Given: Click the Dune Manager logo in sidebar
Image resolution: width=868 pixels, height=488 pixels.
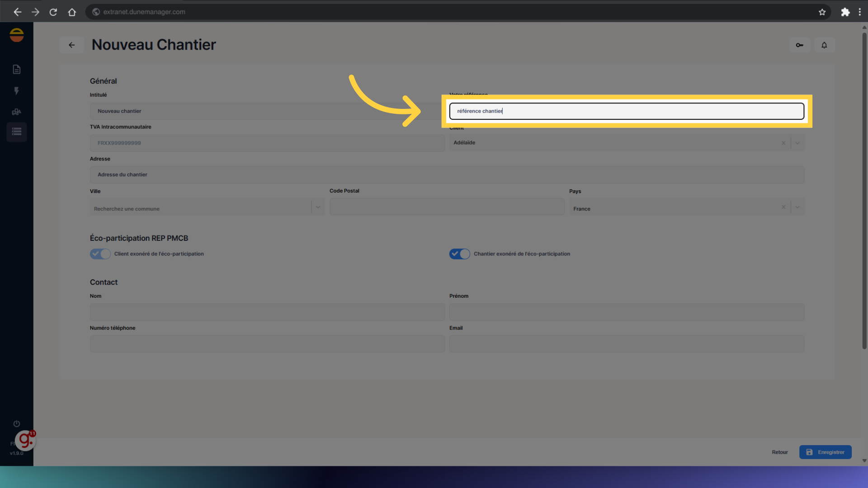Looking at the screenshot, I should [x=17, y=35].
